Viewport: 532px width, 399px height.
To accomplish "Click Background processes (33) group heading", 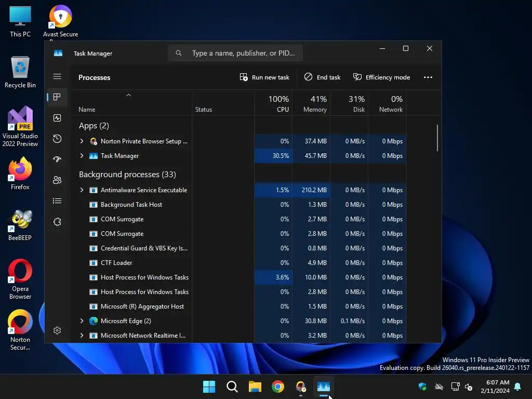I will [128, 175].
